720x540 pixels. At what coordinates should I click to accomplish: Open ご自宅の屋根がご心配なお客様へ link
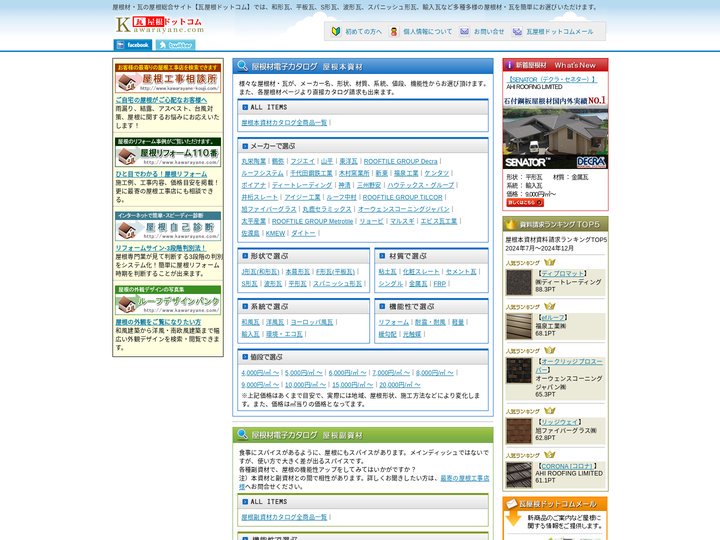(161, 100)
